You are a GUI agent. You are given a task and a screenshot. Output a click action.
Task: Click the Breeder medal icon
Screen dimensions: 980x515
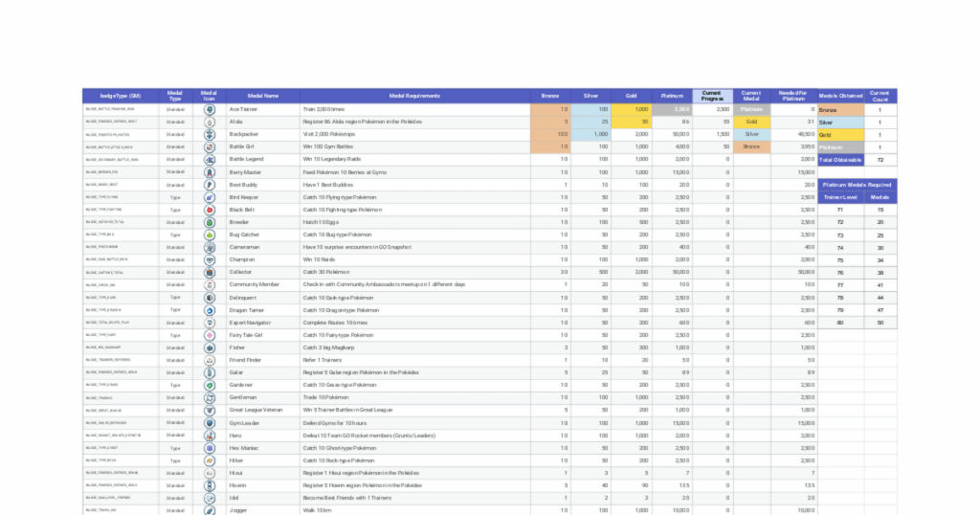click(210, 222)
